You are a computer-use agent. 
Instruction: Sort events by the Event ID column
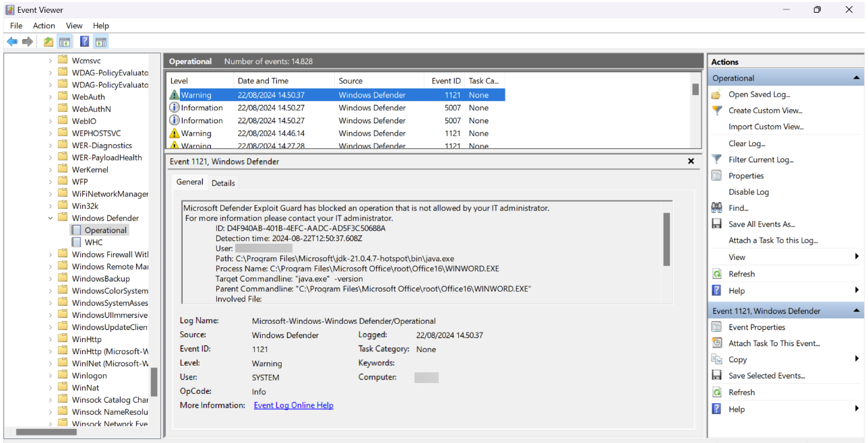click(445, 81)
